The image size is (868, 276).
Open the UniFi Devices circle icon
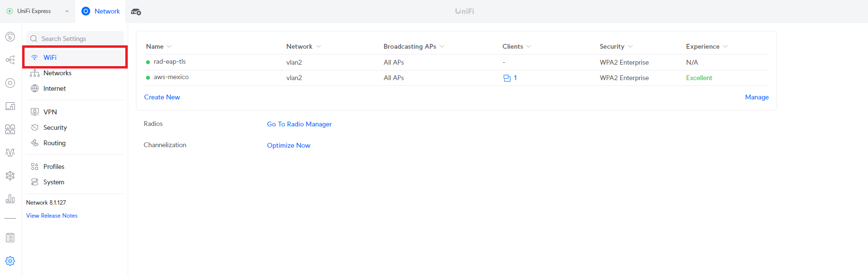(10, 83)
